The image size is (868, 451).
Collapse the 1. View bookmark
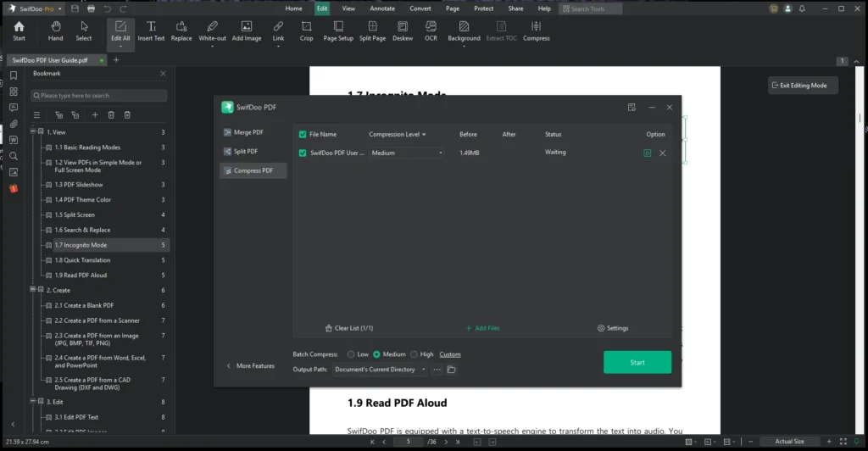(33, 131)
